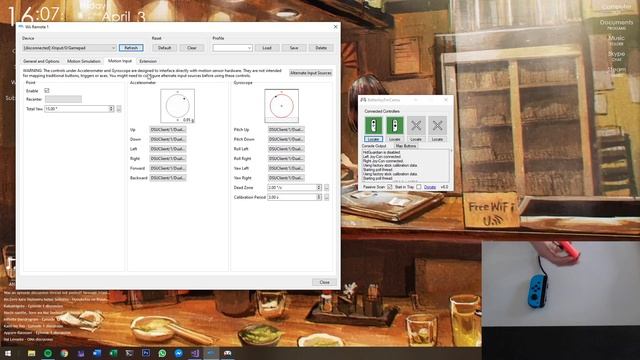Click the fourth empty controller slot
640x360 pixels.
[x=437, y=125]
